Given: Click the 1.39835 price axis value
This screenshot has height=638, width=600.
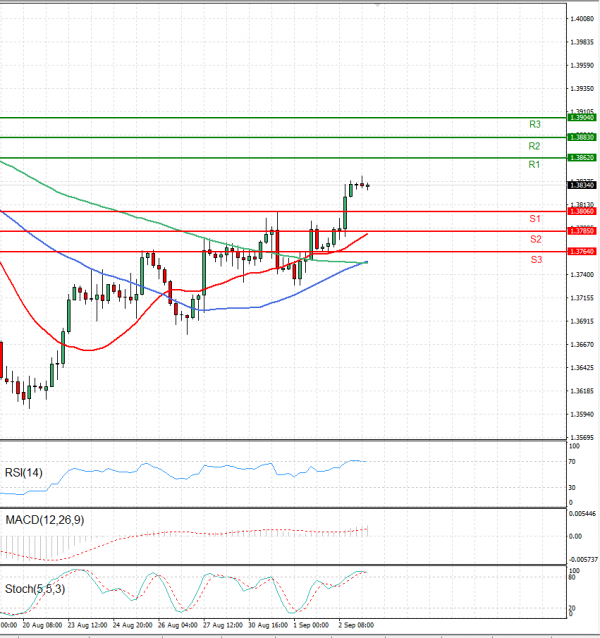Looking at the screenshot, I should click(582, 42).
